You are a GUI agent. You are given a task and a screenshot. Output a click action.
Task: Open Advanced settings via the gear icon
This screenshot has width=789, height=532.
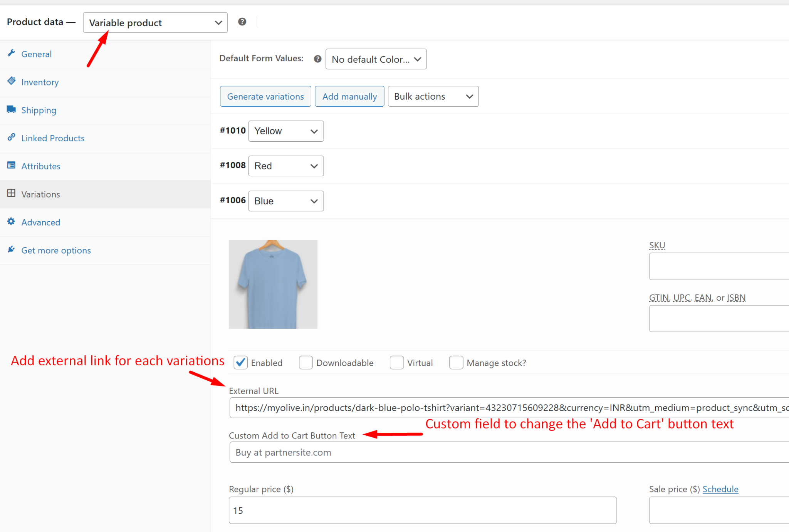11,221
